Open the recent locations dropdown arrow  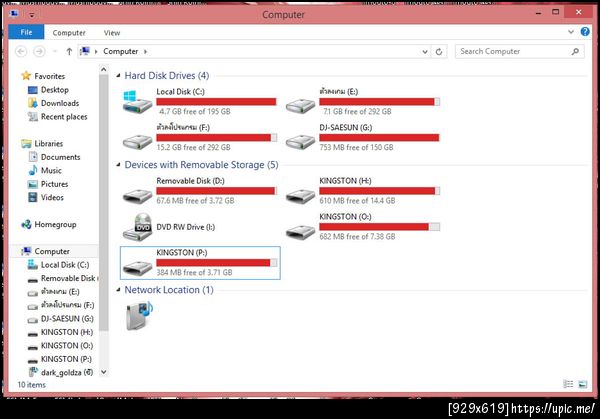pos(55,51)
